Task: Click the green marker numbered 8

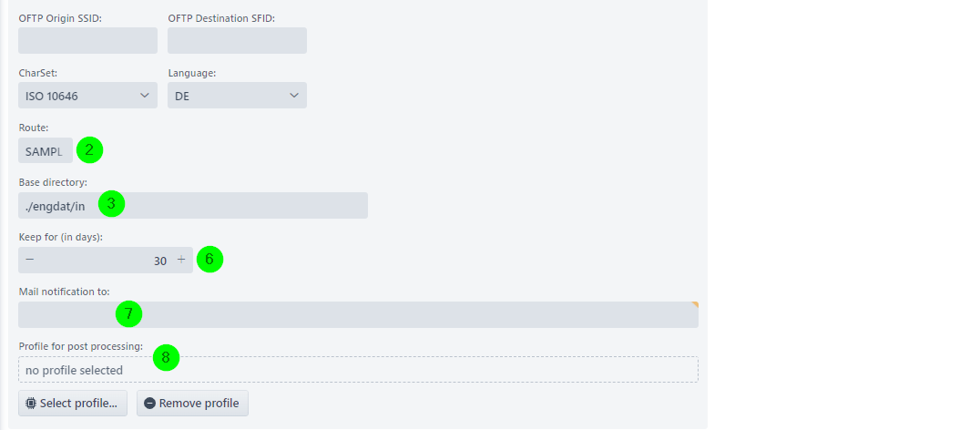Action: point(167,357)
